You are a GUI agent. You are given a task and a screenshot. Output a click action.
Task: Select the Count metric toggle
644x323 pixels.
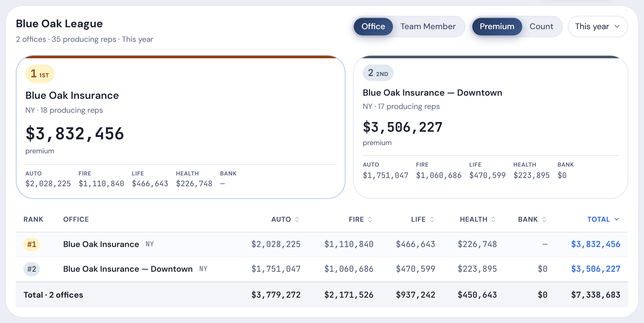tap(541, 26)
